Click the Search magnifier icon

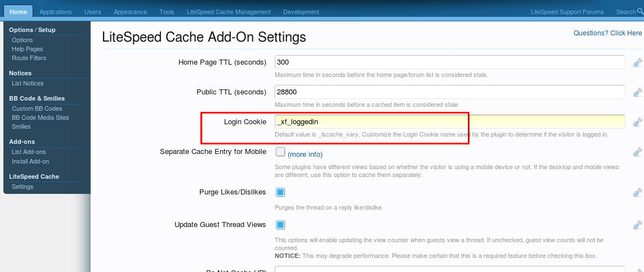(x=640, y=11)
